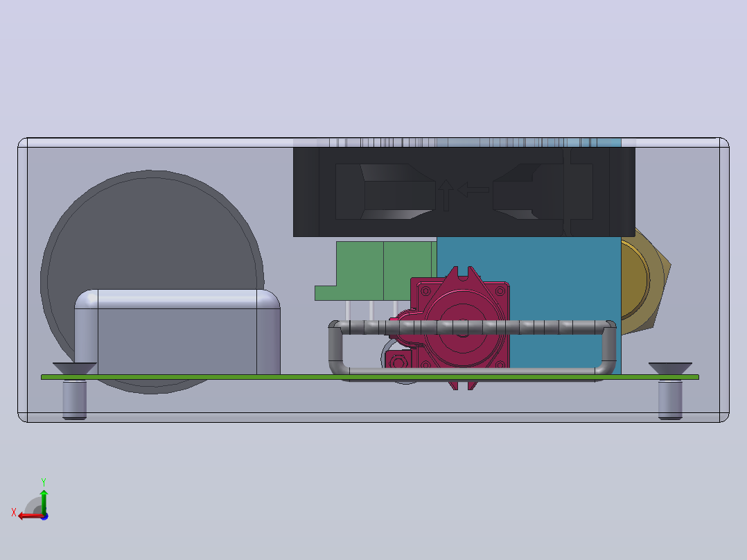Image resolution: width=747 pixels, height=560 pixels.
Task: Click the up arrow marking on fan
Action: click(446, 195)
